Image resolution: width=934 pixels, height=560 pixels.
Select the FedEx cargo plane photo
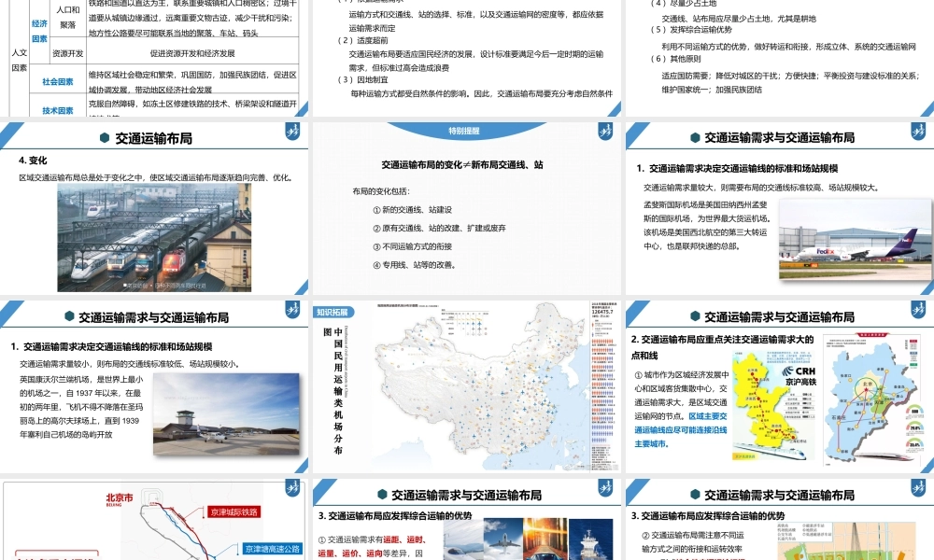[x=856, y=239]
